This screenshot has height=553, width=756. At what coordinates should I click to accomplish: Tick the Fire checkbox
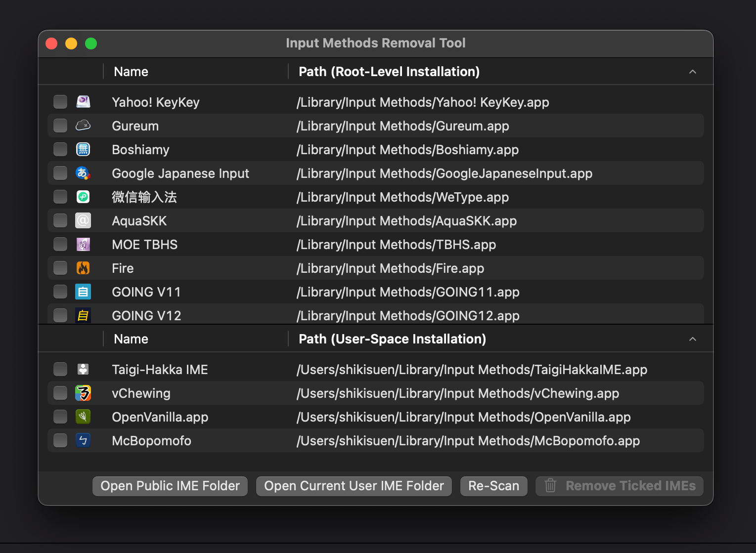pos(60,268)
